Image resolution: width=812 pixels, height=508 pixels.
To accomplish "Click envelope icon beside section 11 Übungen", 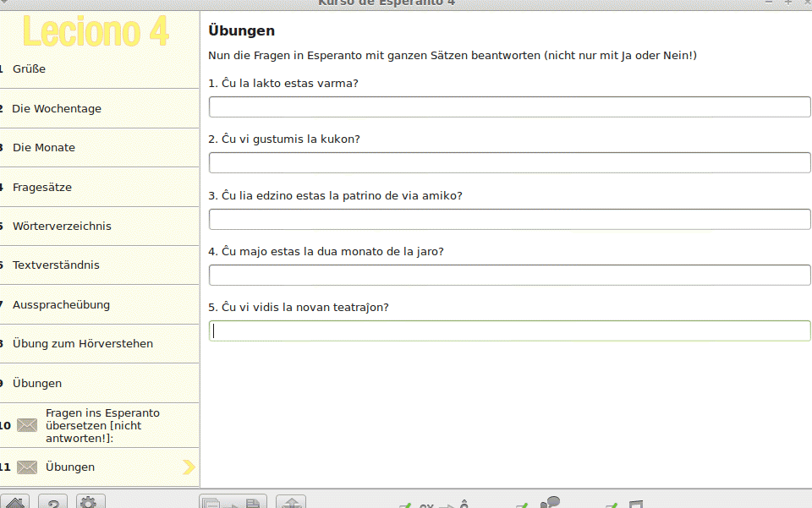I will click(x=27, y=467).
